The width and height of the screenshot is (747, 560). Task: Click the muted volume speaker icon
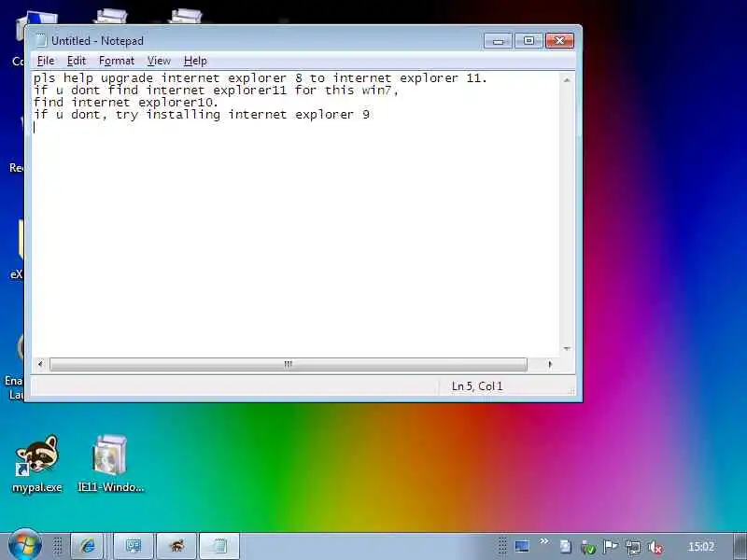655,548
